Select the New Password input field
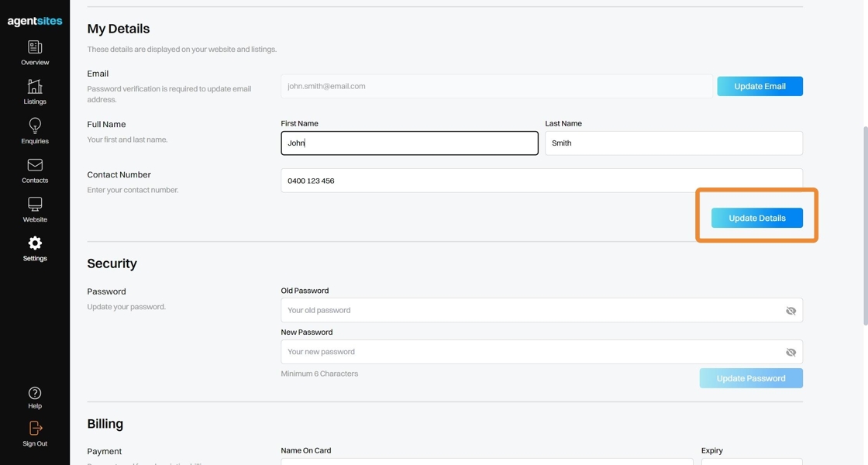Screen dimensions: 868x465 point(531,352)
